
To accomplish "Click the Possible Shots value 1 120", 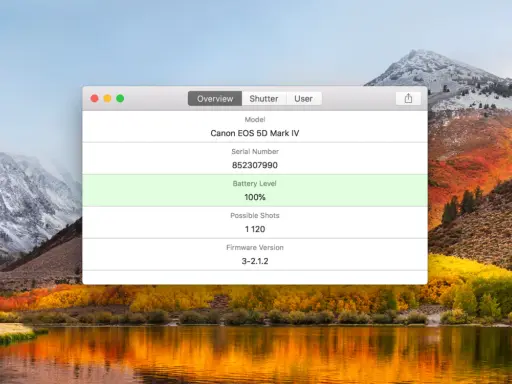I will (x=255, y=229).
